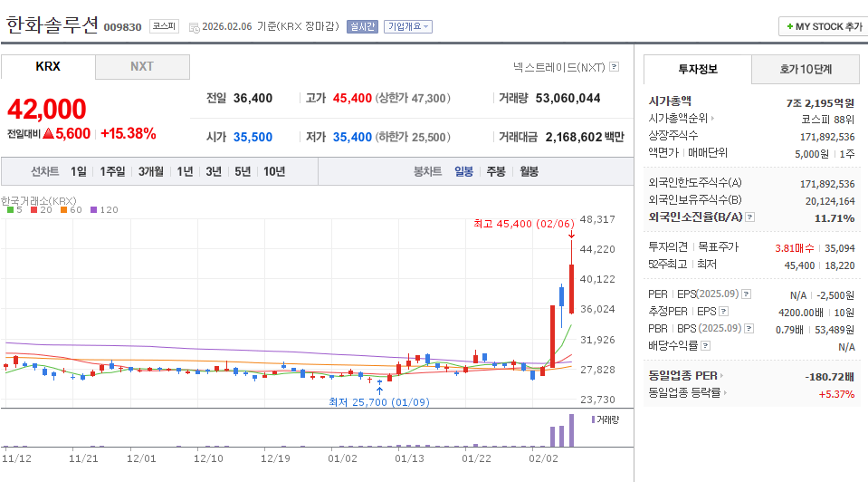Click the 한화솔루션 stock name

(x=52, y=25)
